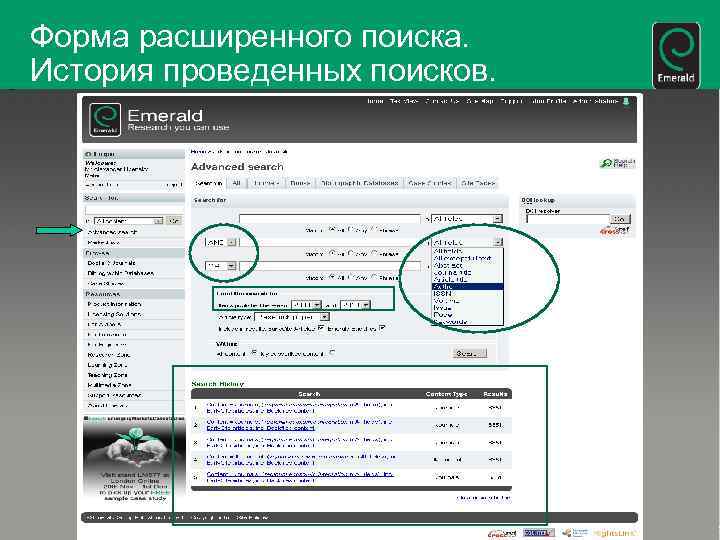Open search history entry number 5
The image size is (720, 540).
point(299,477)
